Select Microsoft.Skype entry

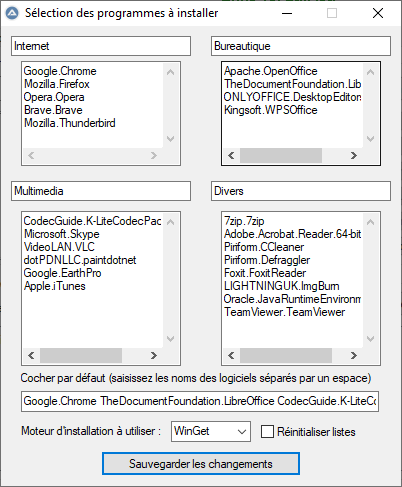(62, 234)
